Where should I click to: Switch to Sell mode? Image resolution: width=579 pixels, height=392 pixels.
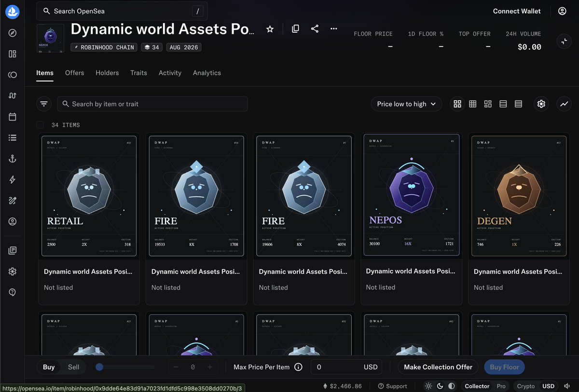tap(74, 367)
